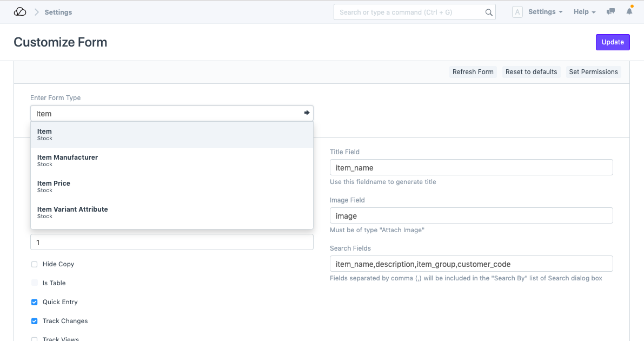This screenshot has height=341, width=644.
Task: Open the Settings dropdown in navbar
Action: [545, 12]
